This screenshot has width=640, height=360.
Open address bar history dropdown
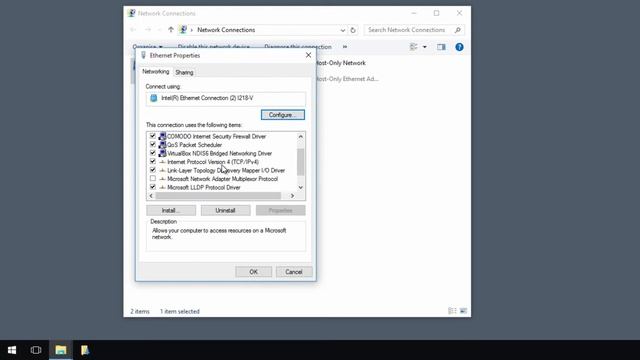342,30
